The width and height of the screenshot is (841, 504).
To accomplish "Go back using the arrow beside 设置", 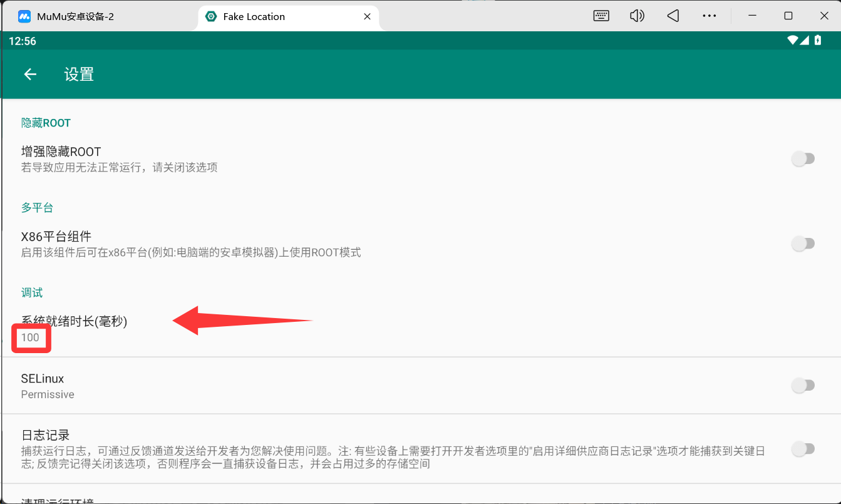I will (x=30, y=75).
